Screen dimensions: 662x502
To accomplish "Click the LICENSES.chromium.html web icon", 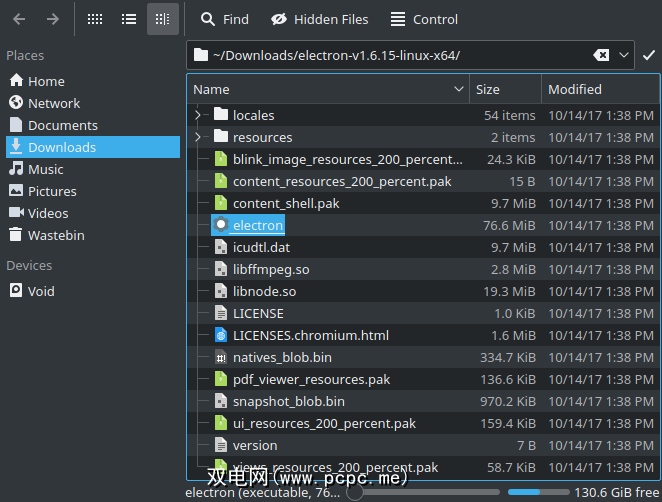I will pos(221,335).
